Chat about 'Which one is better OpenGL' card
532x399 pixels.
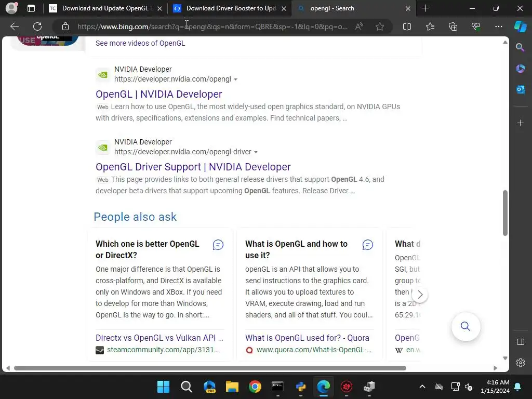click(218, 245)
